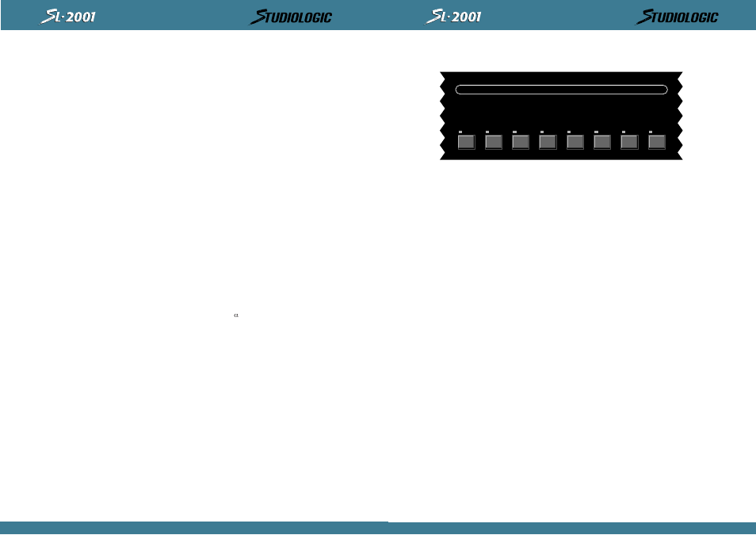
Task: Click the sixth gray panel button from the left
Action: pos(602,142)
